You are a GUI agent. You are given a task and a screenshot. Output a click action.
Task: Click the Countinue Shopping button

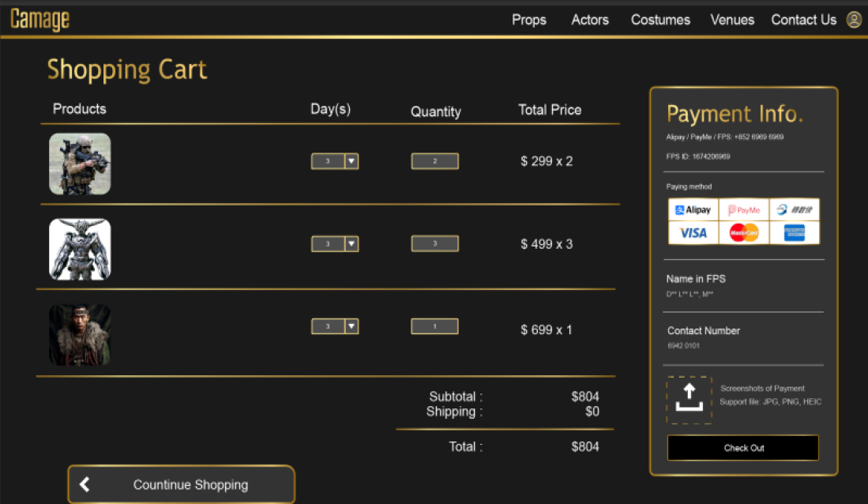click(x=181, y=484)
